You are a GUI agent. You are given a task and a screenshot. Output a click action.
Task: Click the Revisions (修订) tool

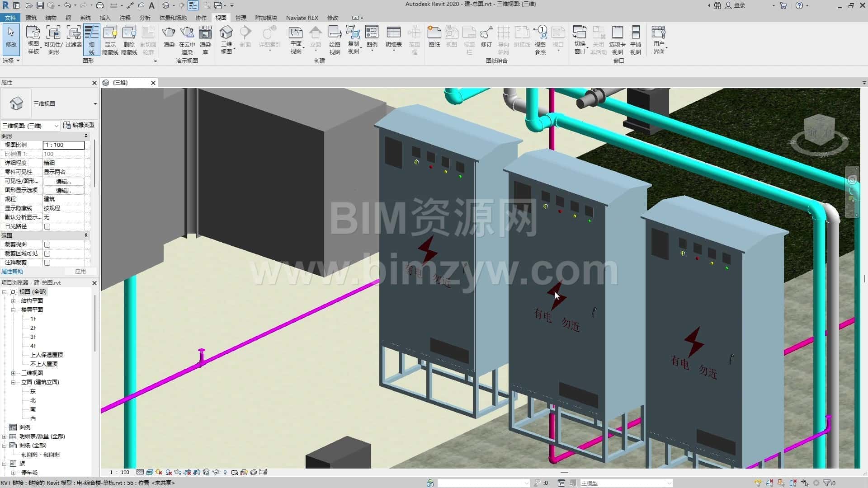point(486,37)
